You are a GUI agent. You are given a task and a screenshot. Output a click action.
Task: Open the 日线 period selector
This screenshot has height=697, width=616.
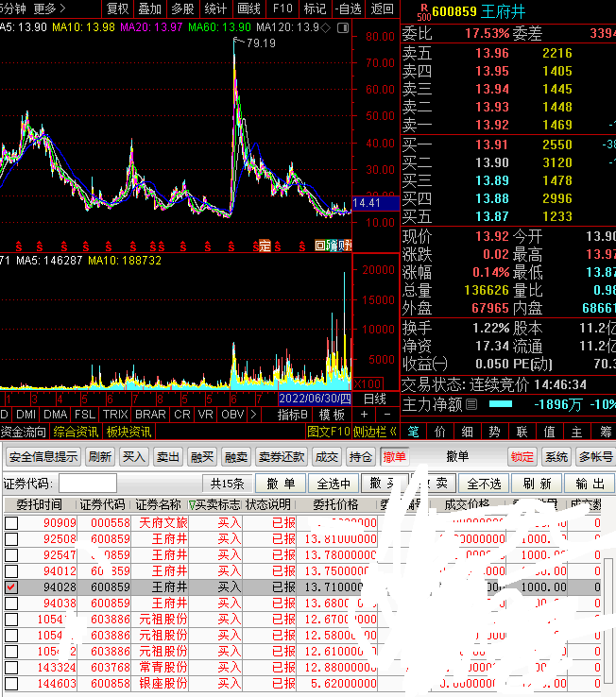click(x=374, y=399)
